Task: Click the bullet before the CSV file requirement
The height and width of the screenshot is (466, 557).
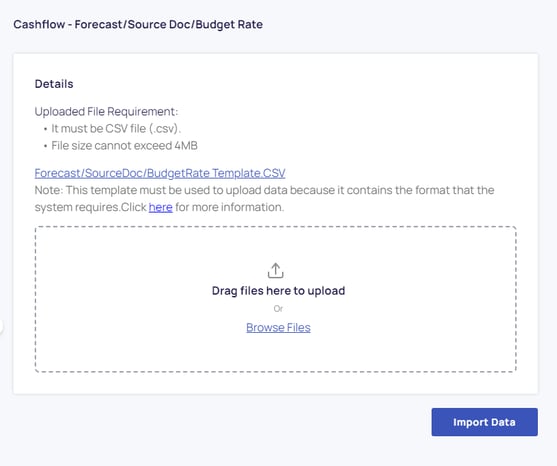Action: pyautogui.click(x=45, y=129)
